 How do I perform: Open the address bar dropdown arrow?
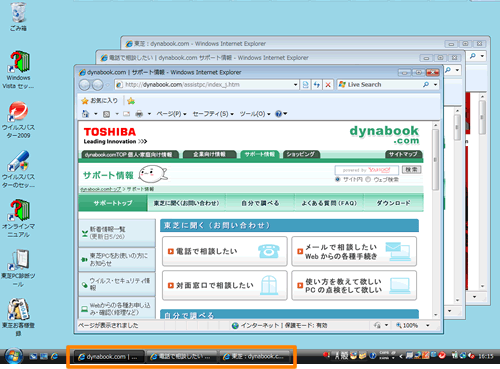(x=295, y=85)
